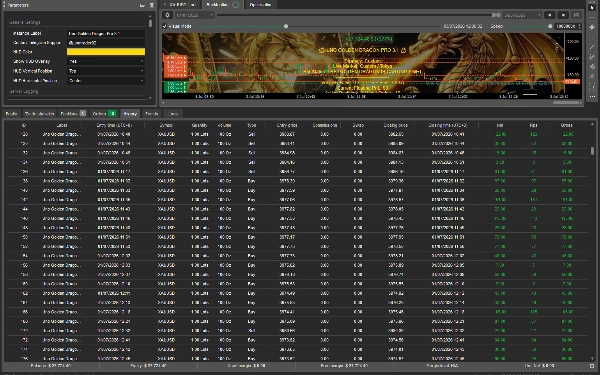The height and width of the screenshot is (375, 600).
Task: Click the first icon in Parameters panel header
Action: click(x=142, y=5)
